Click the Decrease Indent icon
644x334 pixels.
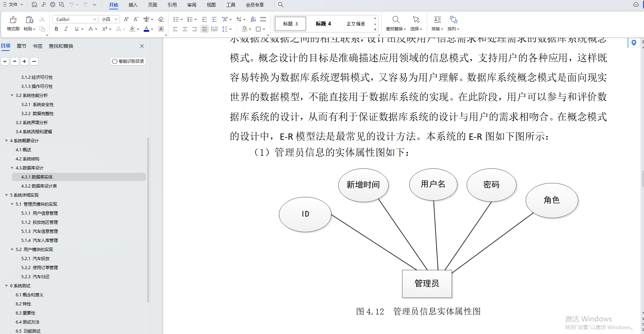(204, 19)
